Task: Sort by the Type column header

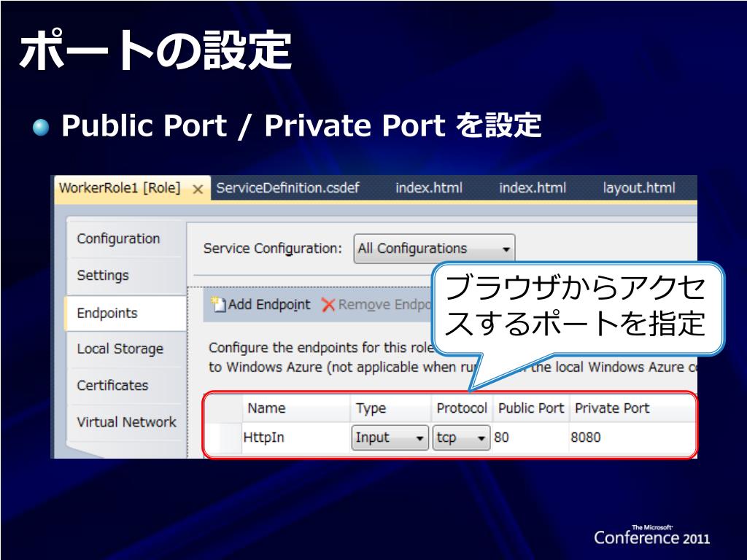Action: tap(391, 408)
